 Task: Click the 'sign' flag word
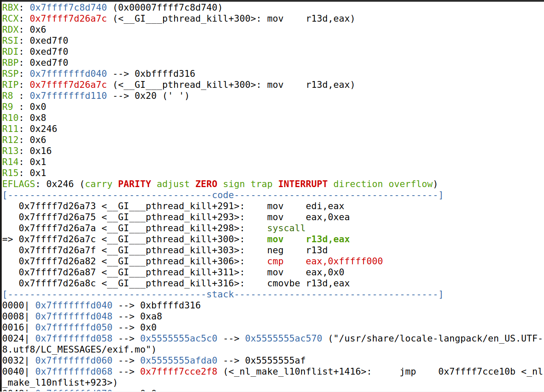pos(234,184)
